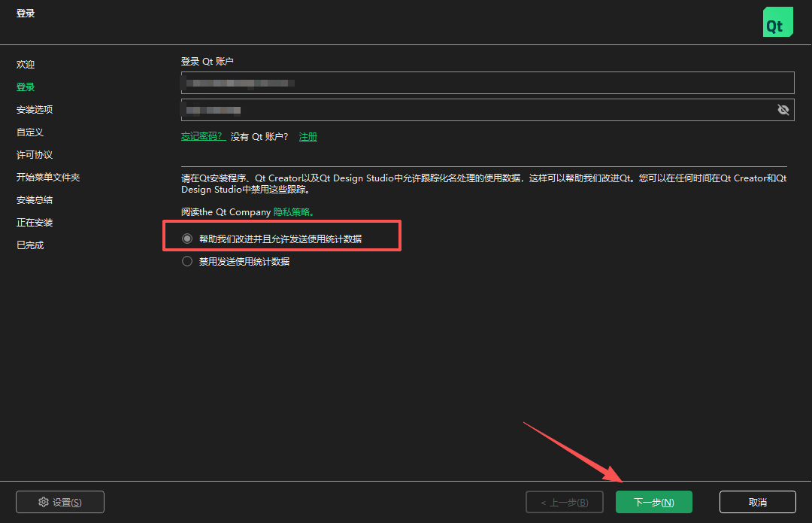Toggle password visibility eye icon
The height and width of the screenshot is (523, 812).
click(783, 110)
